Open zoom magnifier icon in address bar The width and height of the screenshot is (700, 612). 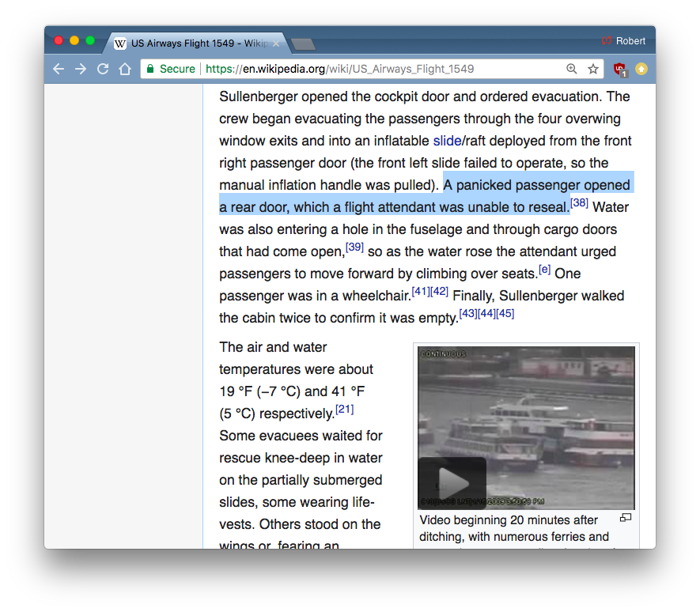pos(571,69)
